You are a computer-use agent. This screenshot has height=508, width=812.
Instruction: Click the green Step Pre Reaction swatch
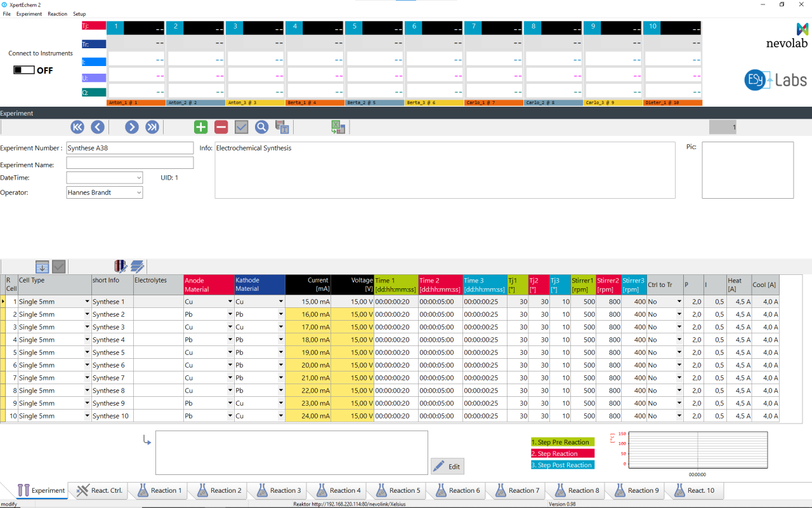click(x=562, y=442)
